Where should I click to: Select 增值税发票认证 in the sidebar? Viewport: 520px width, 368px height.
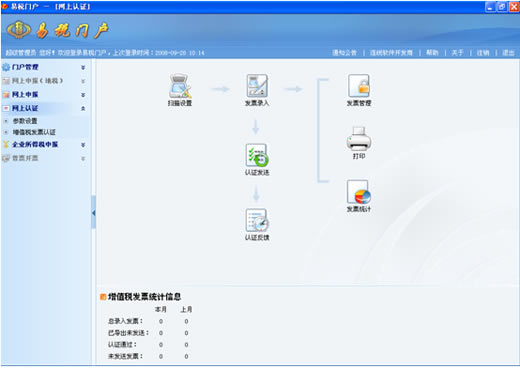click(x=34, y=132)
